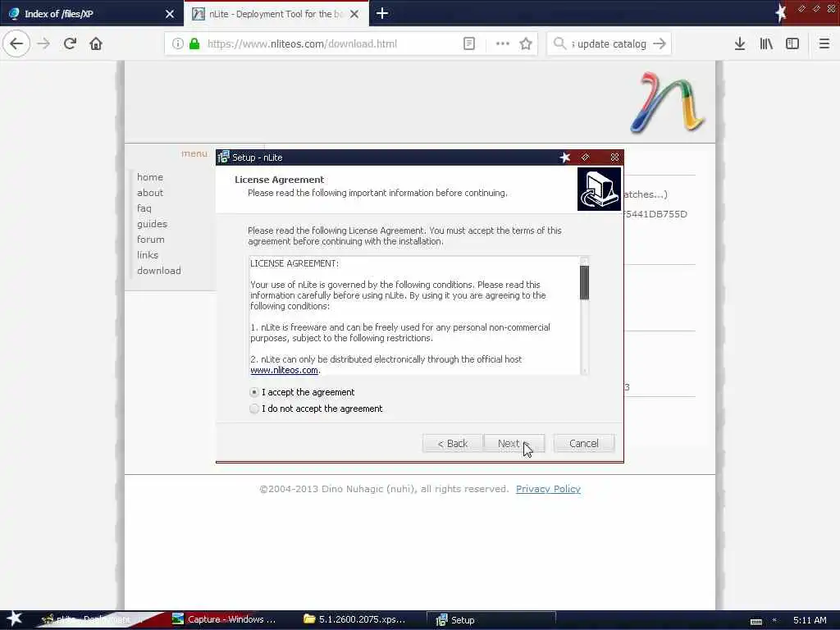840x630 pixels.
Task: Open the www.nliteos.com link in license
Action: click(284, 370)
